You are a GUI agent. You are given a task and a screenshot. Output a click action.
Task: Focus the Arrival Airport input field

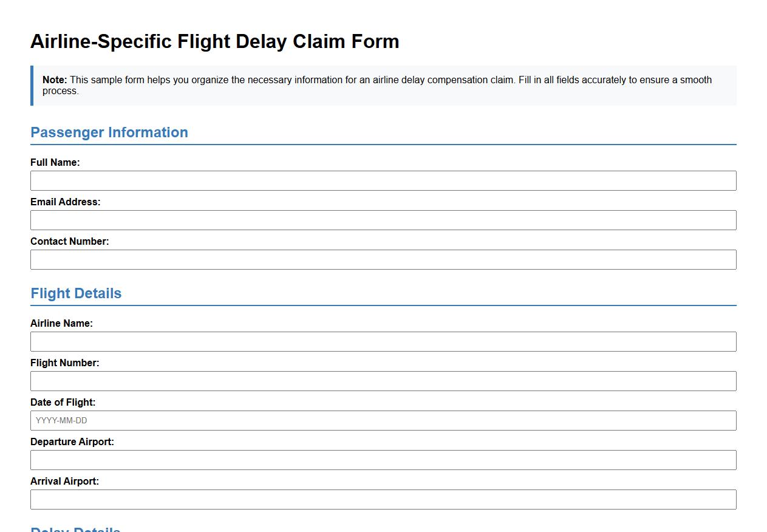pos(383,499)
